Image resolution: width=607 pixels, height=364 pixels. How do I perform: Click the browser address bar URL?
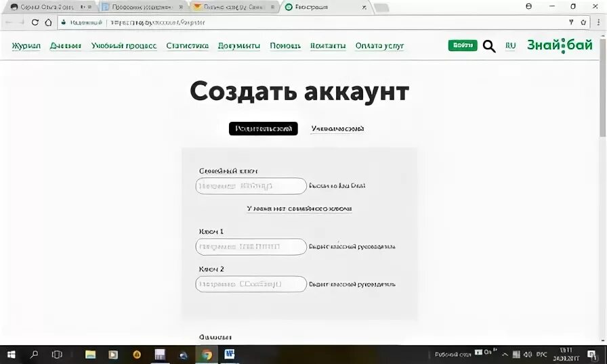point(158,22)
